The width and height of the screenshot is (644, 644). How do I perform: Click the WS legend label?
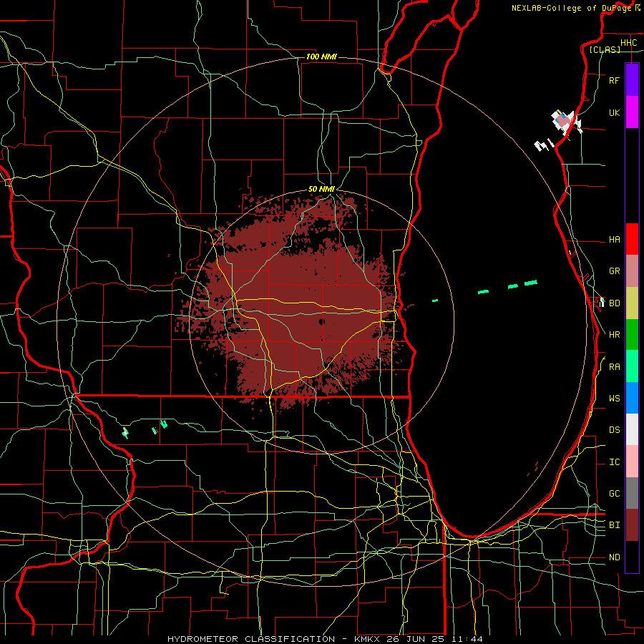[x=614, y=399]
